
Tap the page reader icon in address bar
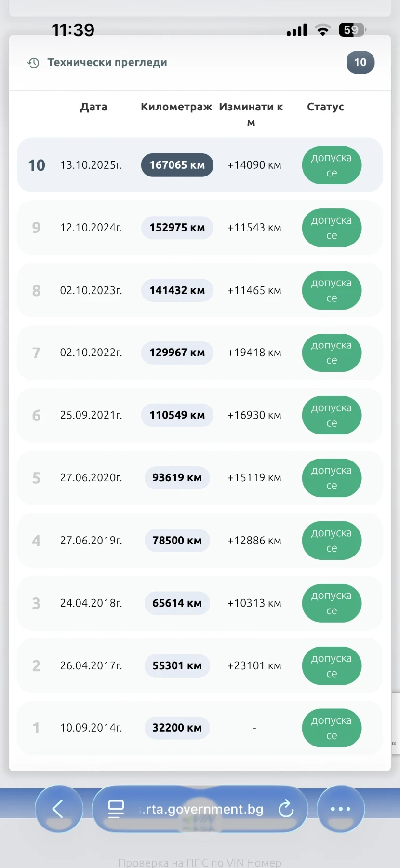click(116, 809)
